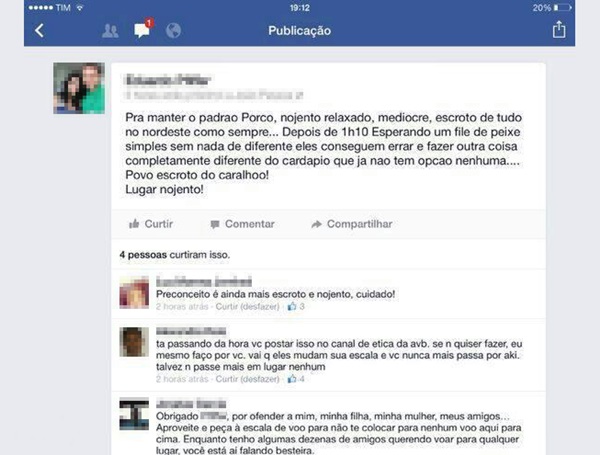
Task: View the 4 likes on second comment
Action: point(296,379)
